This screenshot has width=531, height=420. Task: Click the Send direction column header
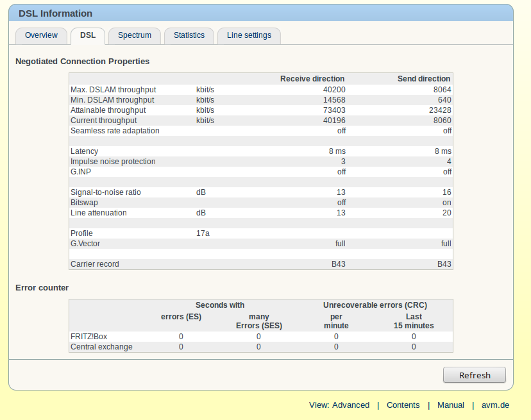pyautogui.click(x=424, y=79)
